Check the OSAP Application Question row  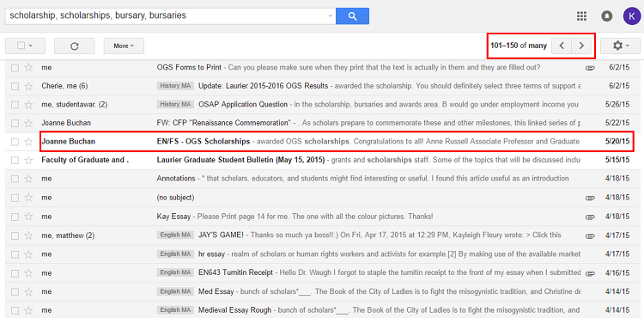pyautogui.click(x=15, y=104)
